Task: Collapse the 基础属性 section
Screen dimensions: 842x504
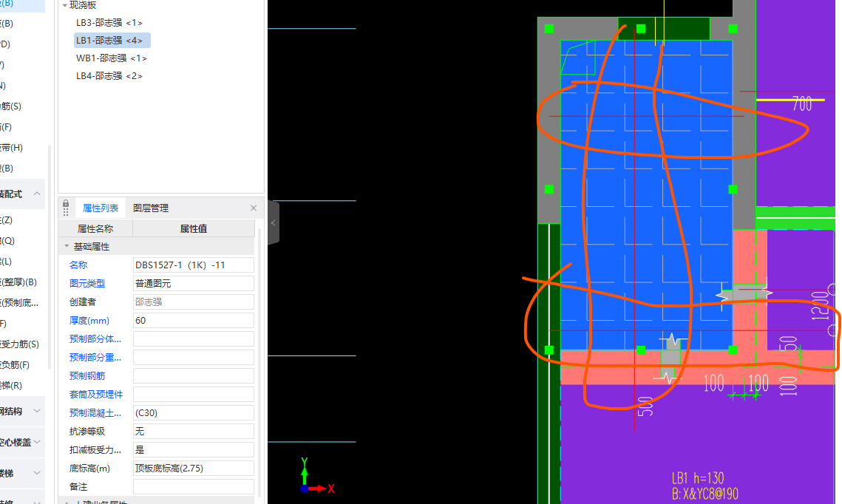Action: tap(67, 246)
